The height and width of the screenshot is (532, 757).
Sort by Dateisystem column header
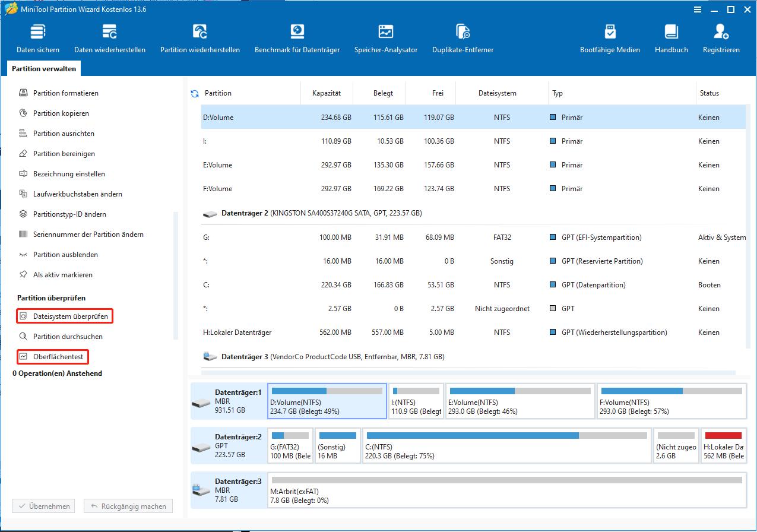[x=498, y=93]
